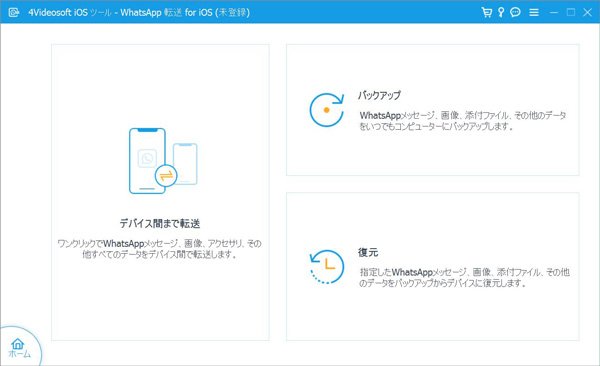Select デバイス間まで転送 title
This screenshot has height=366, width=600.
pos(160,223)
